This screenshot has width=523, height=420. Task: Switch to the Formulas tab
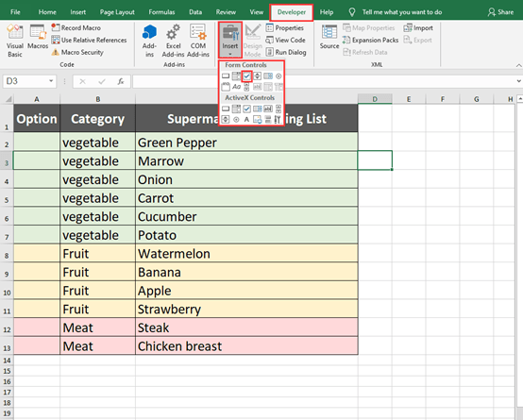[x=161, y=12]
